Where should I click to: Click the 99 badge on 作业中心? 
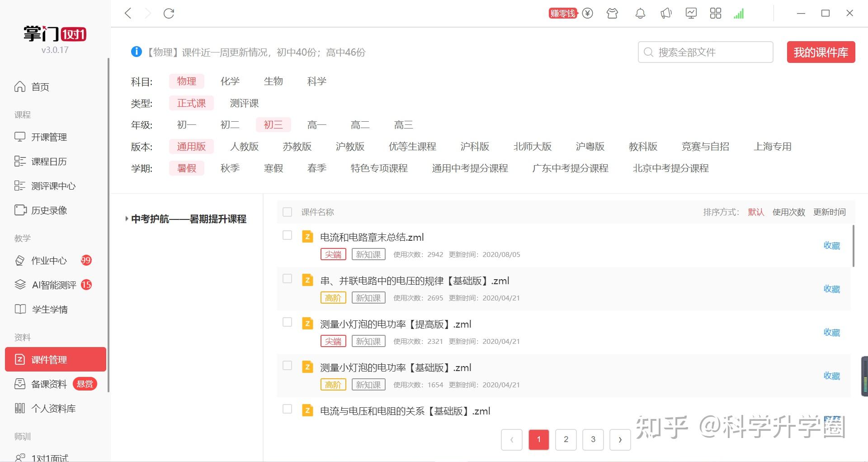coord(86,260)
